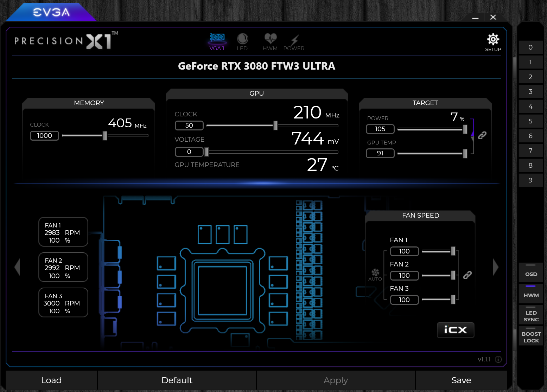Select profile slot 1
The width and height of the screenshot is (547, 392).
530,62
